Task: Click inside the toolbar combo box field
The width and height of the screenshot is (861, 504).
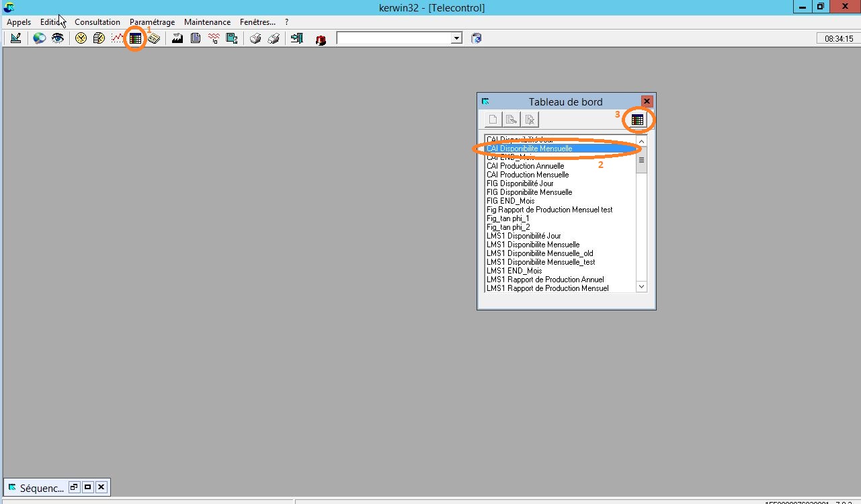Action: 393,38
